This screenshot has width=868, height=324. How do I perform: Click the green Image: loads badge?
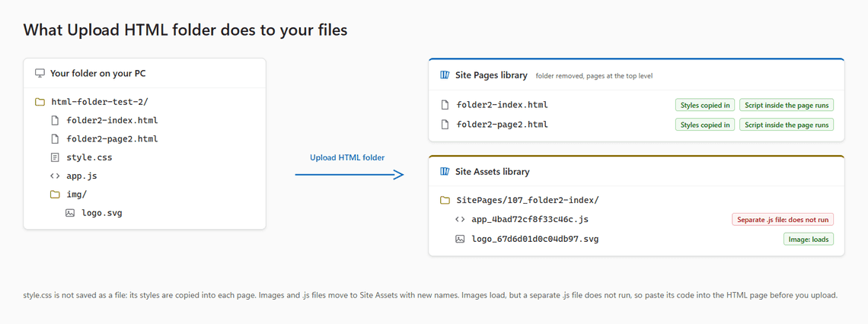pos(808,239)
